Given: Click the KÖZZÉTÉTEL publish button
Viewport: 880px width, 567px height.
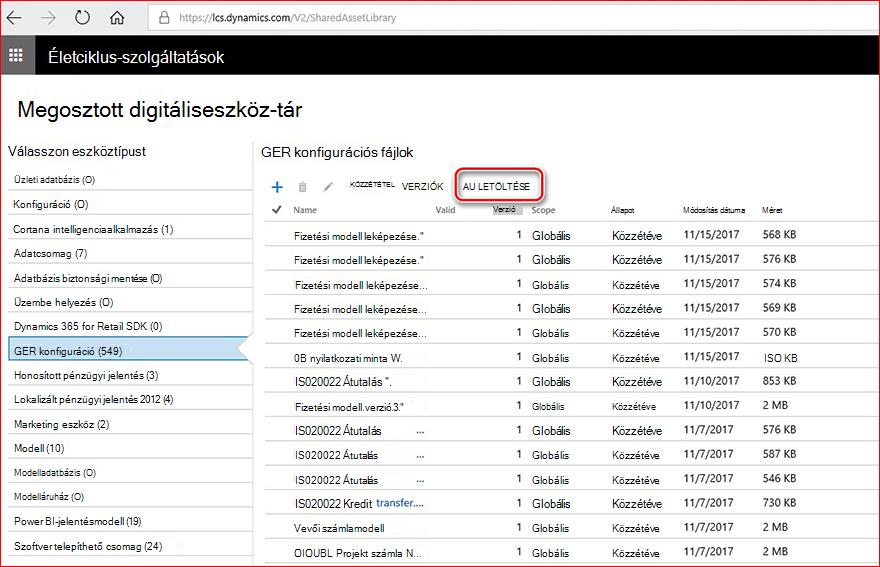Looking at the screenshot, I should [372, 184].
